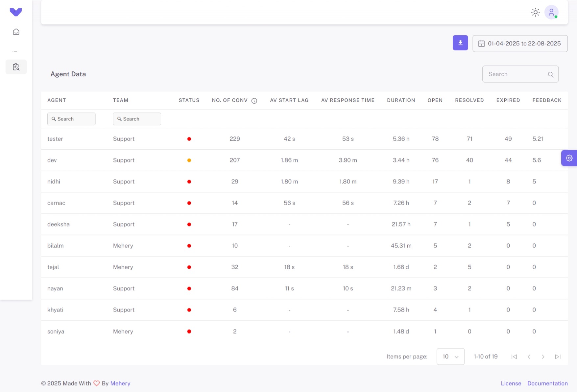Open the License page
The height and width of the screenshot is (392, 577).
tap(511, 383)
